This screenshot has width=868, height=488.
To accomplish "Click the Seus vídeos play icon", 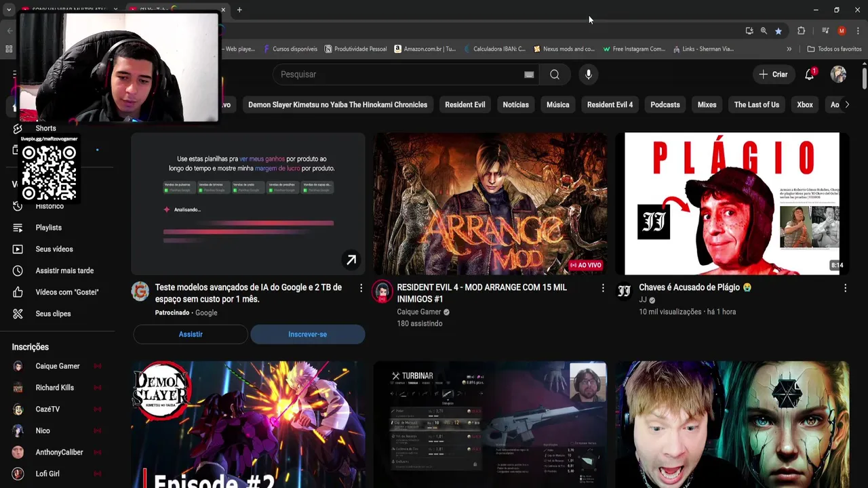I will point(18,249).
